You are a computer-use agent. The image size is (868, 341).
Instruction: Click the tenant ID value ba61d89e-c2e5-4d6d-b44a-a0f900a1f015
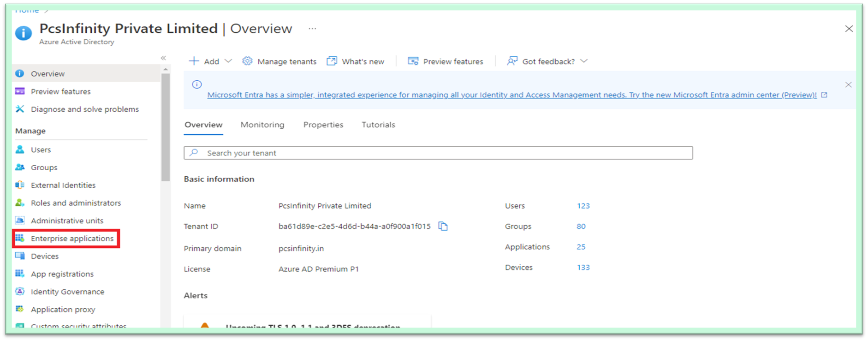[354, 226]
